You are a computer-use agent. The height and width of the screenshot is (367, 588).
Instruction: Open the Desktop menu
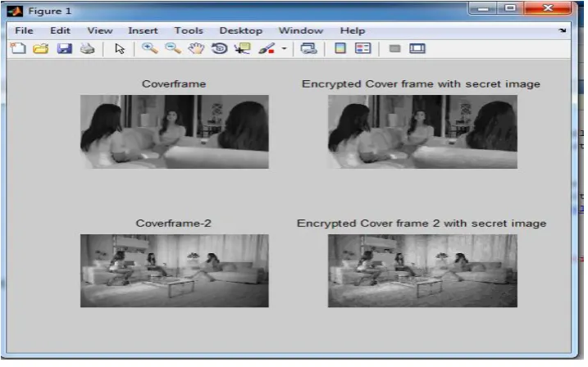(x=241, y=30)
